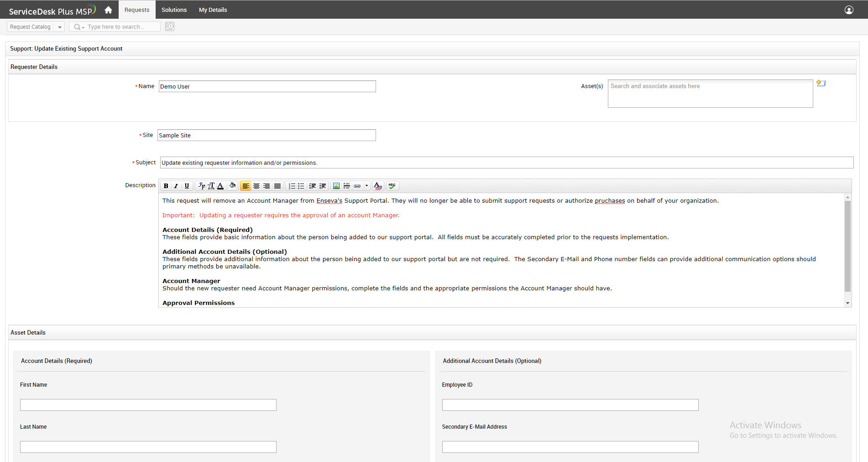868x462 pixels.
Task: Click the Asset(s) search field
Action: [710, 94]
